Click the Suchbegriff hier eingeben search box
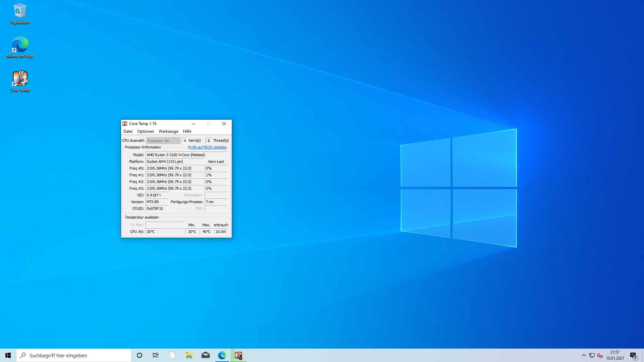The height and width of the screenshot is (362, 644). pos(74,355)
